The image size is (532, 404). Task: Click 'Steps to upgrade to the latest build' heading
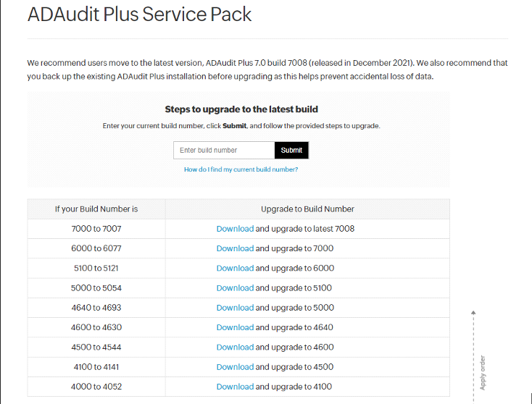tap(241, 109)
